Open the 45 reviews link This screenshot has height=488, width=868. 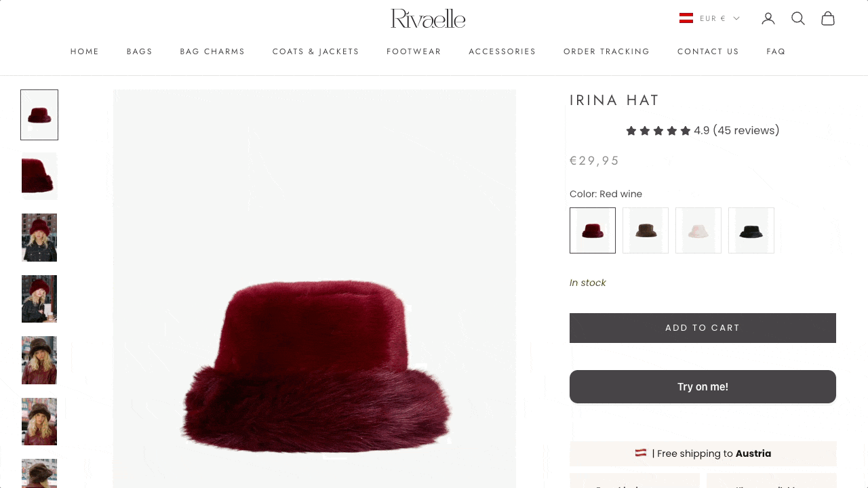pyautogui.click(x=746, y=131)
